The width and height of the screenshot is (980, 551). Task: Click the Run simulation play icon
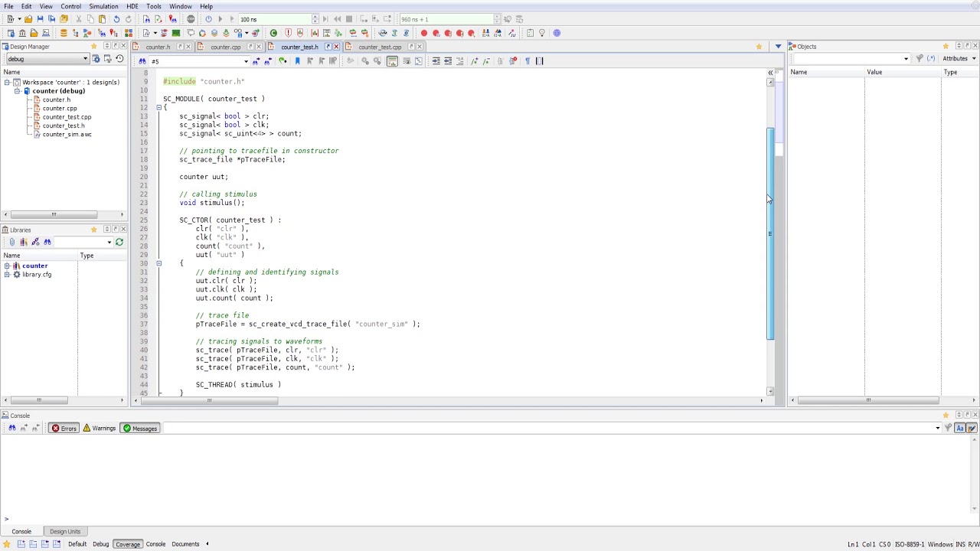coord(220,19)
